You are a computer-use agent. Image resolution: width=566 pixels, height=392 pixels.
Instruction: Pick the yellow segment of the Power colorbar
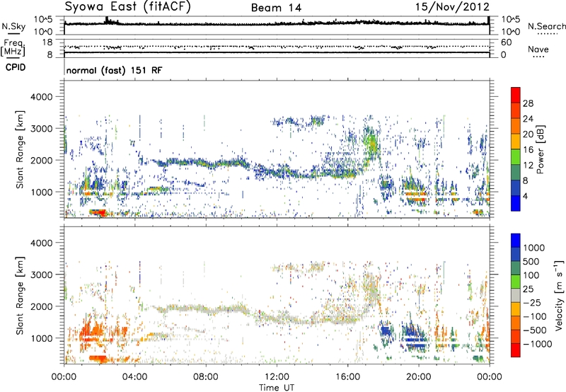click(516, 141)
